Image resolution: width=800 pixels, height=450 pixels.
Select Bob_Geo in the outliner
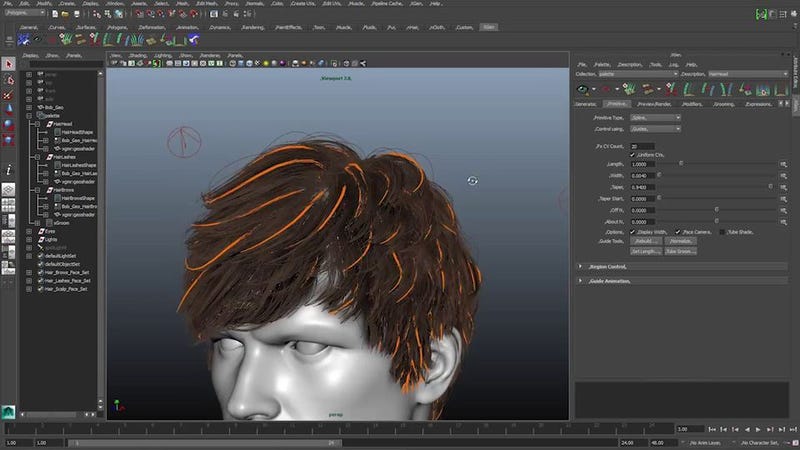pyautogui.click(x=54, y=108)
